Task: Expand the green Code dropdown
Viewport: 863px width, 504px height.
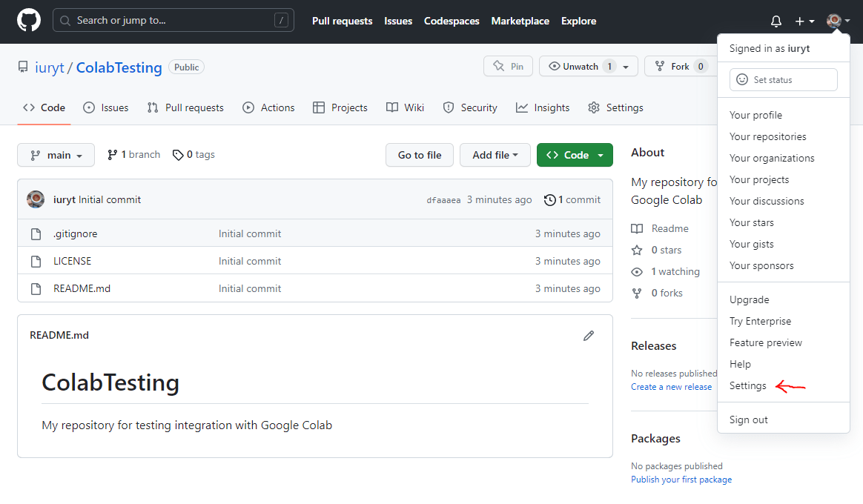Action: [575, 155]
